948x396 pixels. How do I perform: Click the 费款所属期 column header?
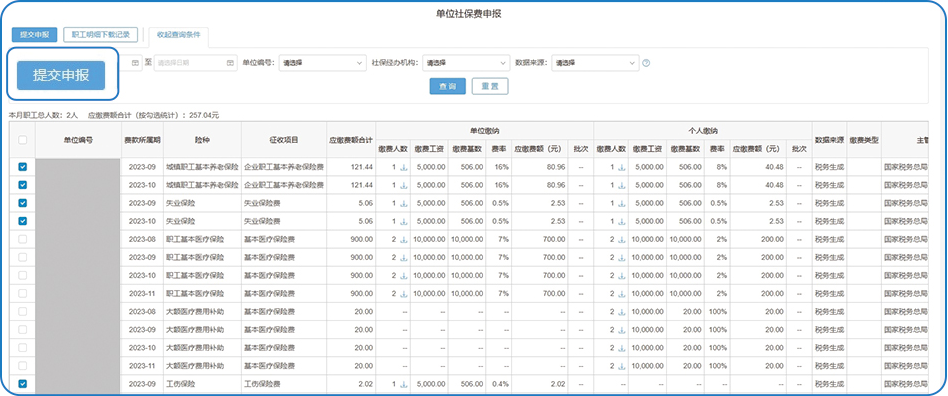pyautogui.click(x=142, y=140)
